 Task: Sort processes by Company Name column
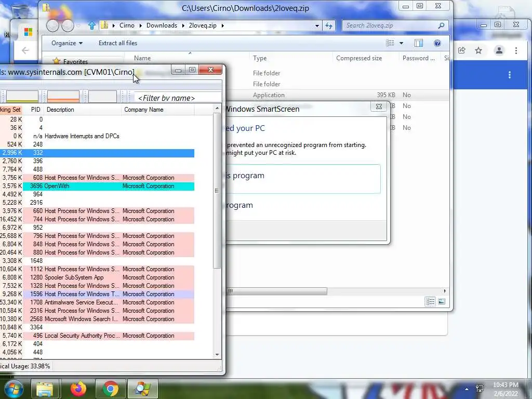[157, 110]
